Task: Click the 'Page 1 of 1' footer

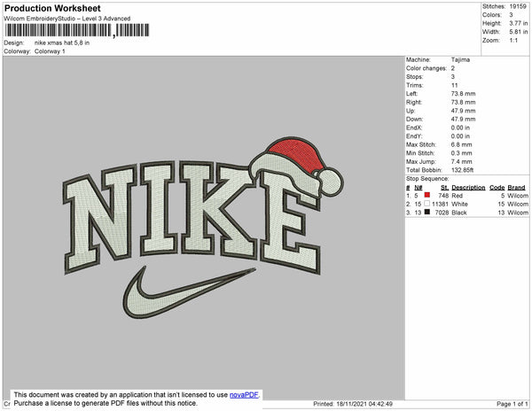Action: (512, 404)
